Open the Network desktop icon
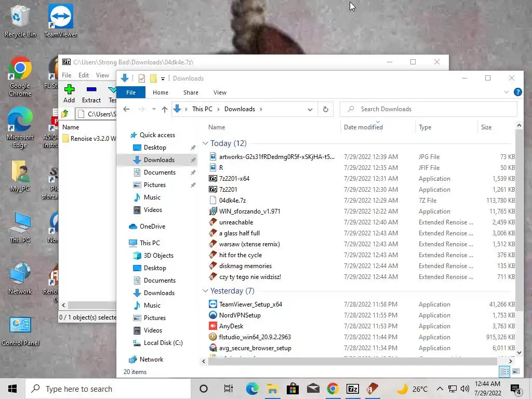532x399 pixels. (20, 278)
